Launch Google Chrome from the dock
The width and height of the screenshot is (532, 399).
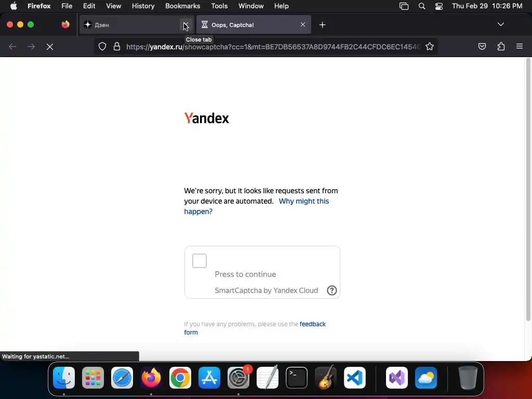[x=180, y=378]
